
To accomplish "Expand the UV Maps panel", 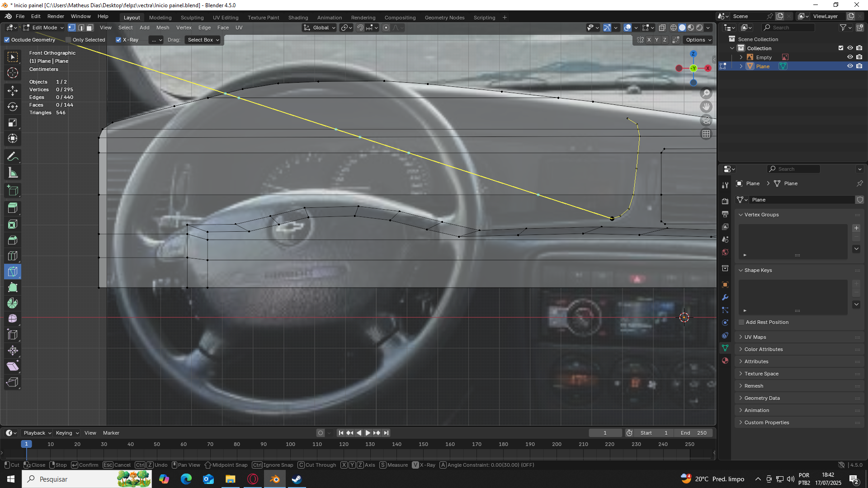I will tap(755, 337).
